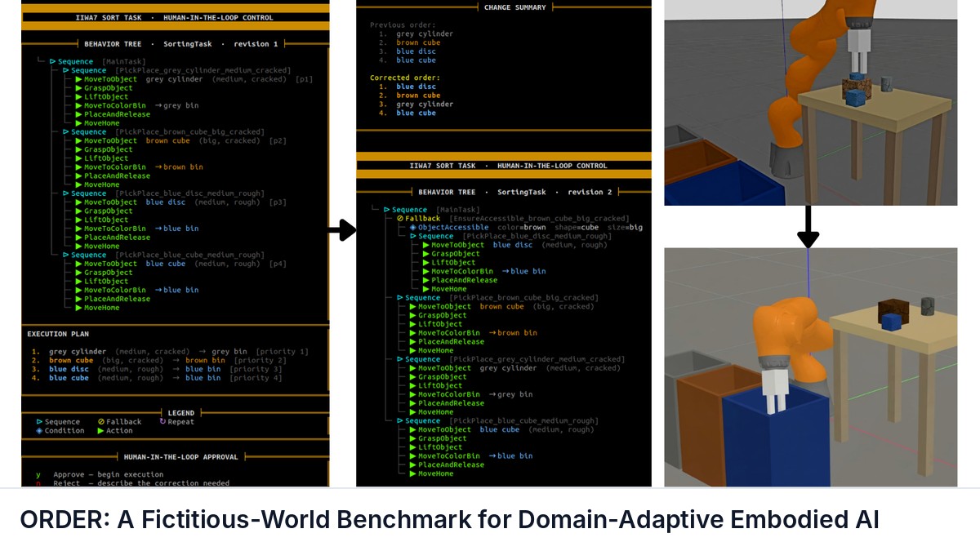Click the Action play icon in the legend

tap(101, 431)
